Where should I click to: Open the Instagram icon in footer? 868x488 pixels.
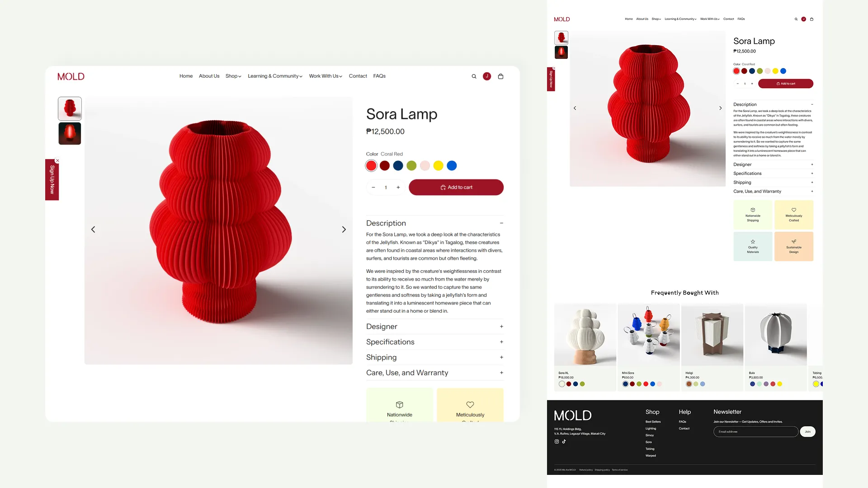[x=557, y=441]
